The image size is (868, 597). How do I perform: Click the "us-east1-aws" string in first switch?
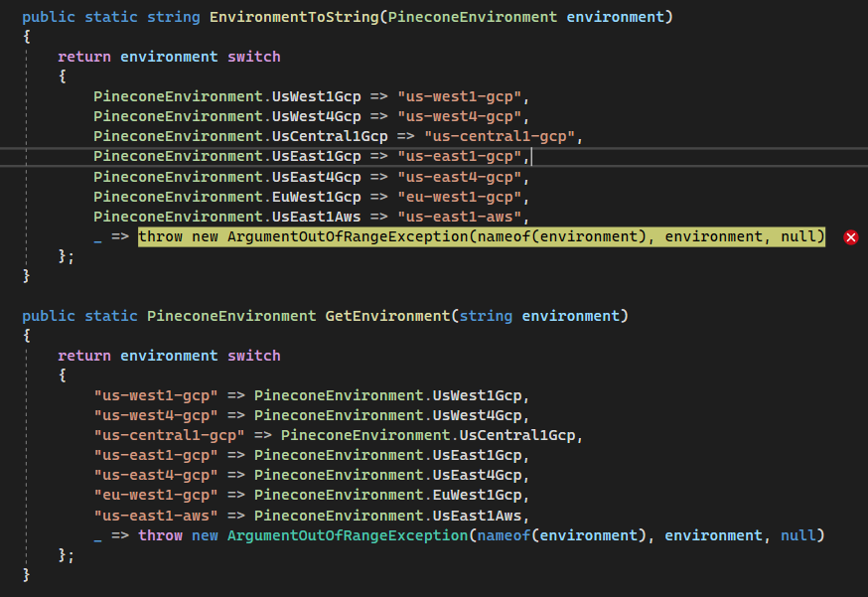(460, 218)
